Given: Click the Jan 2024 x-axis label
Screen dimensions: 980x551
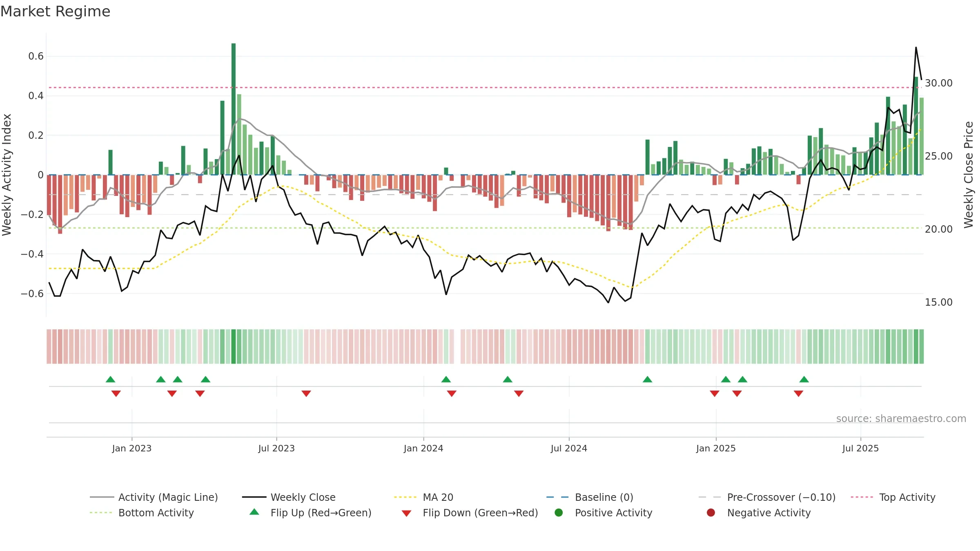Looking at the screenshot, I should 423,448.
